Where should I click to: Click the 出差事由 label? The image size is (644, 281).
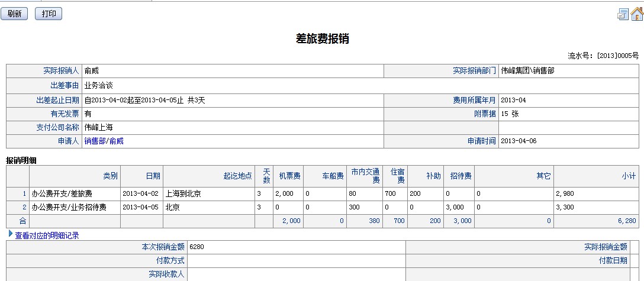(65, 85)
